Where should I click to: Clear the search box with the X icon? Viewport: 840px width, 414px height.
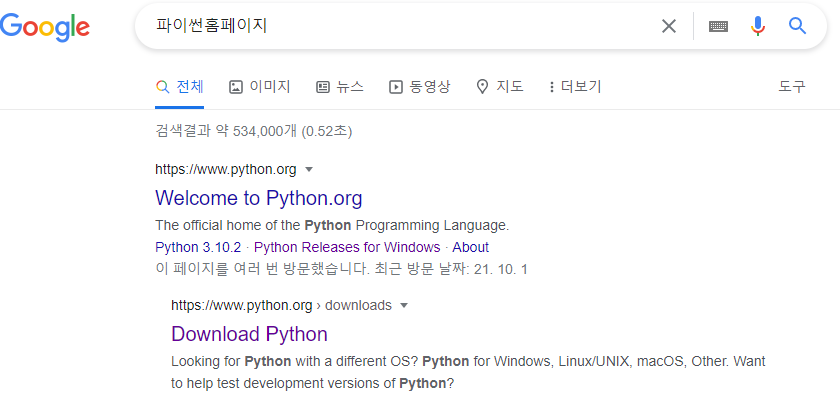pos(669,26)
